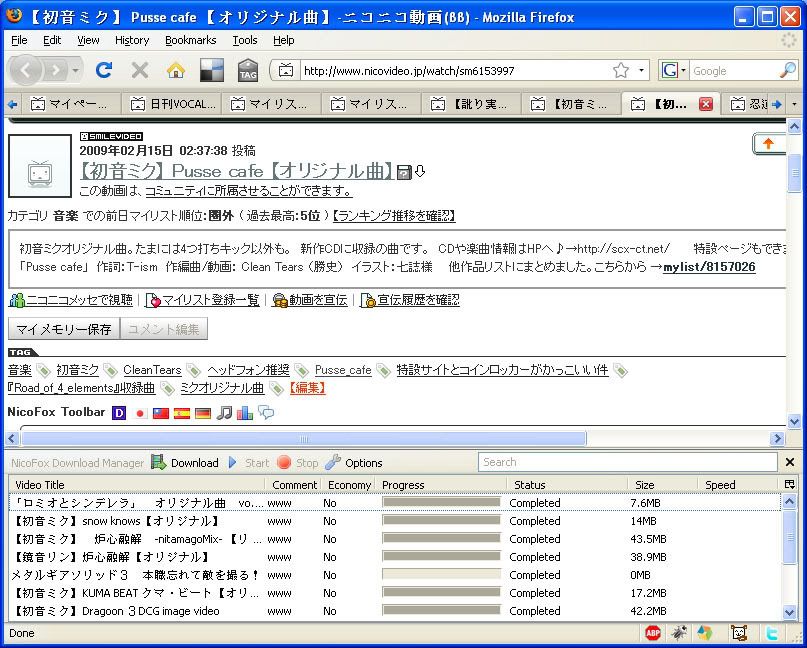Click the Japan flag icon in NicoFox Toolbar

point(140,413)
